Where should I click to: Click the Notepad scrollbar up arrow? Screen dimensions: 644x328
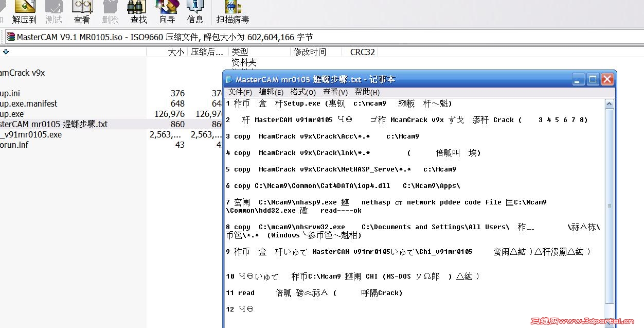(x=609, y=103)
